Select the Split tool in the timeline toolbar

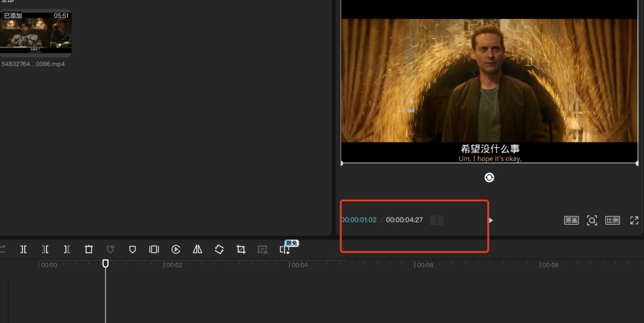(24, 249)
